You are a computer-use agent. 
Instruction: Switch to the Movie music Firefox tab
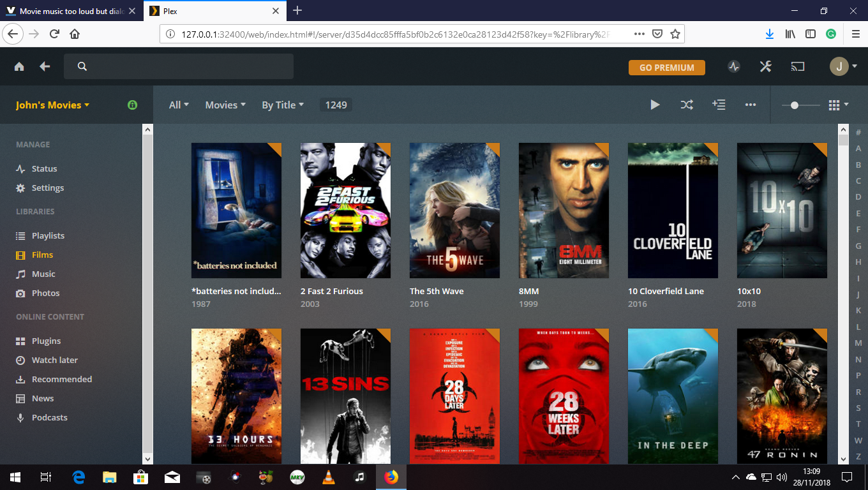71,11
